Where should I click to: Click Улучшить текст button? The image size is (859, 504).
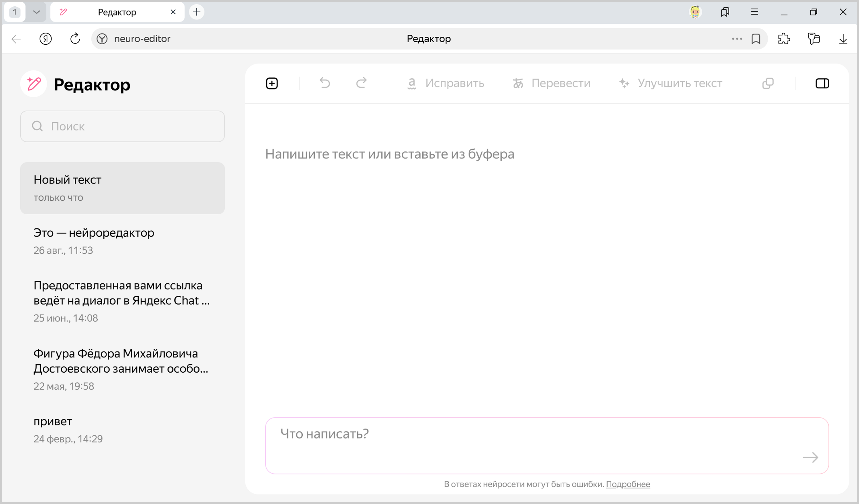point(671,83)
